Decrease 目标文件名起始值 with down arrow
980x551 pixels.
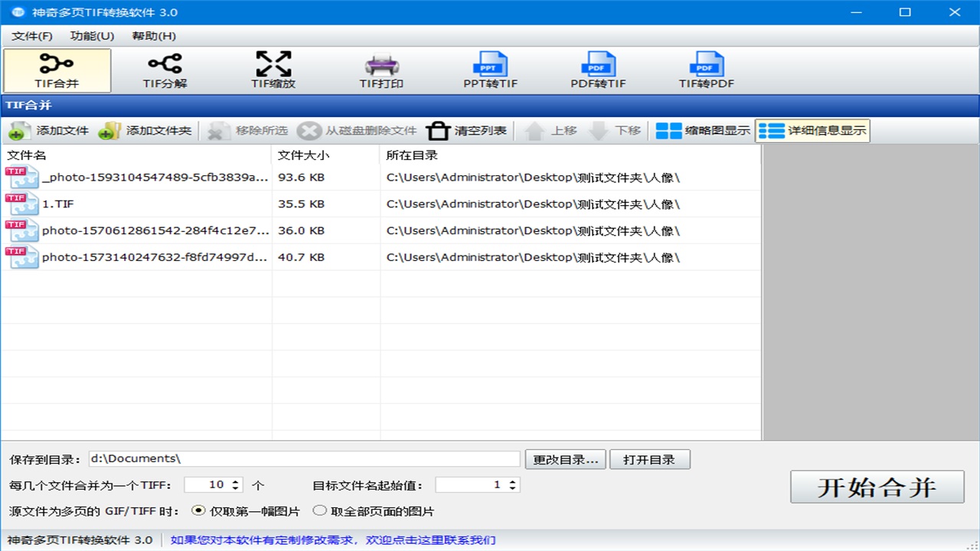(511, 488)
